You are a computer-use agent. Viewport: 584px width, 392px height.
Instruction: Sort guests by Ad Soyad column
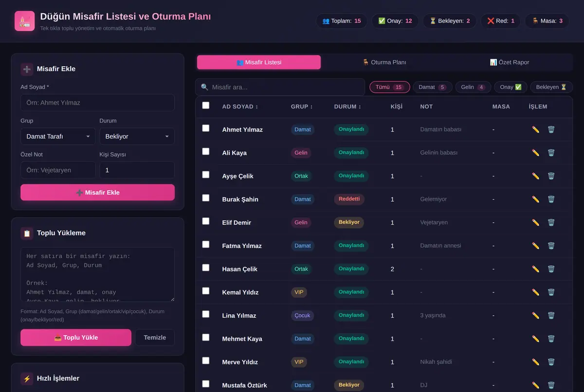(240, 107)
